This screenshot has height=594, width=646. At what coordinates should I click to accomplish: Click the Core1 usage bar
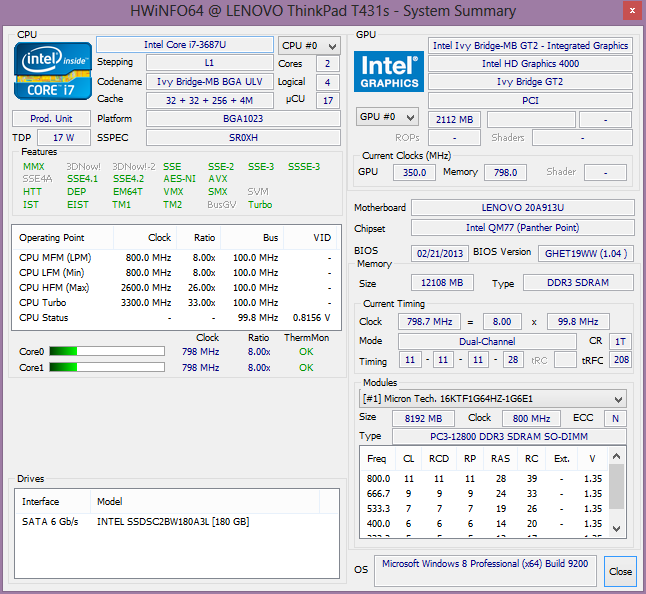point(106,368)
